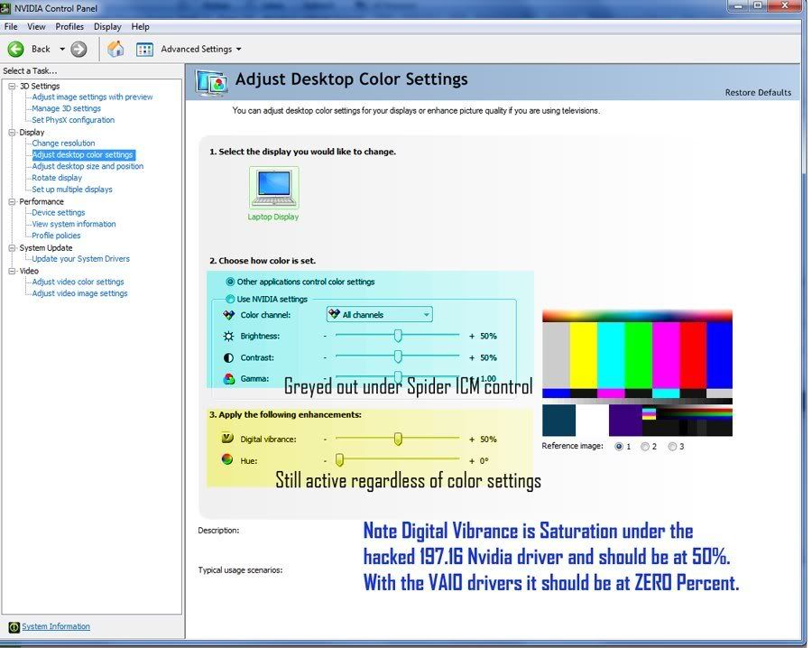The height and width of the screenshot is (648, 812).
Task: Collapse the System Update tree node
Action: (12, 248)
